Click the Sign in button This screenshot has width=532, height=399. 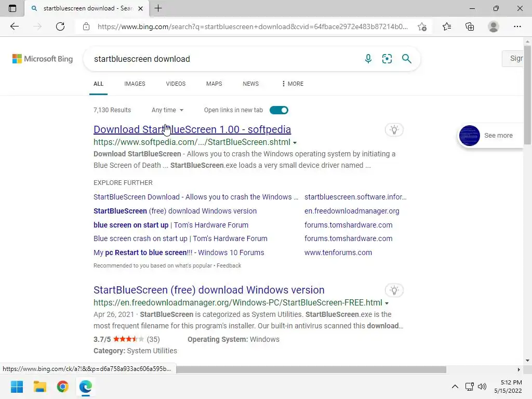[513, 58]
